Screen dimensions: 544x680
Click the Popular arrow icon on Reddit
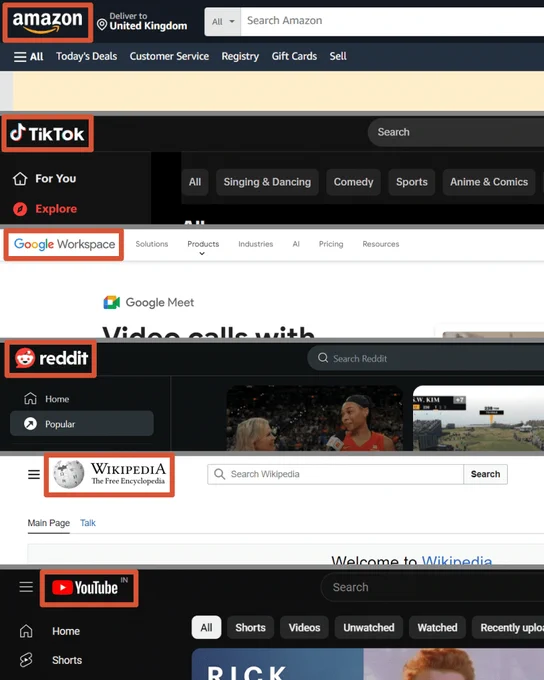[x=30, y=424]
